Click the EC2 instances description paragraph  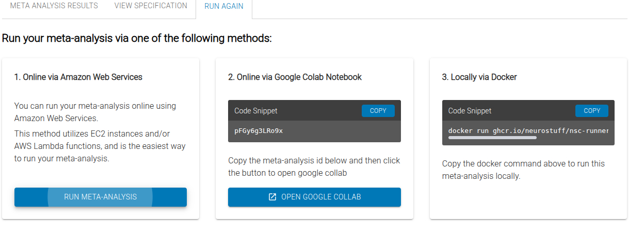tap(100, 146)
